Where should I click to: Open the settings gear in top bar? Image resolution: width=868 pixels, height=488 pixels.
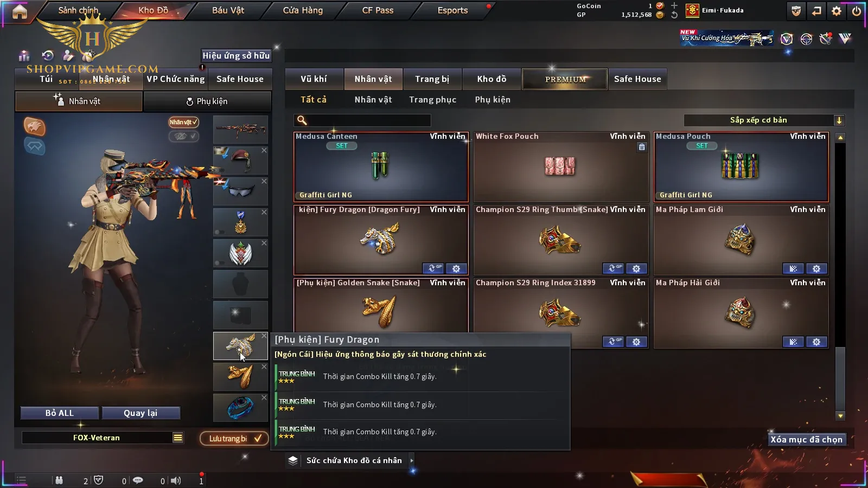[837, 11]
